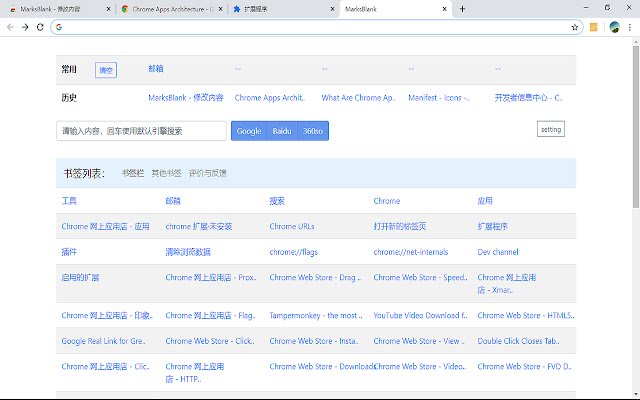The height and width of the screenshot is (400, 640).
Task: Open the setting button
Action: pyautogui.click(x=551, y=129)
